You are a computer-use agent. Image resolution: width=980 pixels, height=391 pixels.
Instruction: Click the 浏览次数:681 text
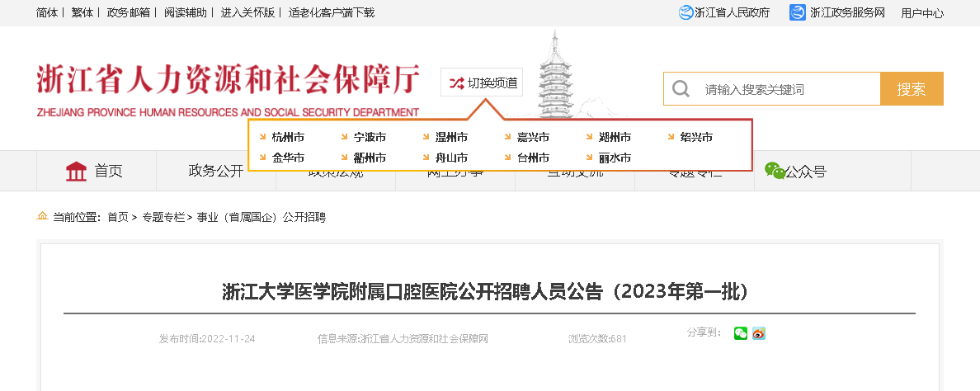[x=597, y=339]
